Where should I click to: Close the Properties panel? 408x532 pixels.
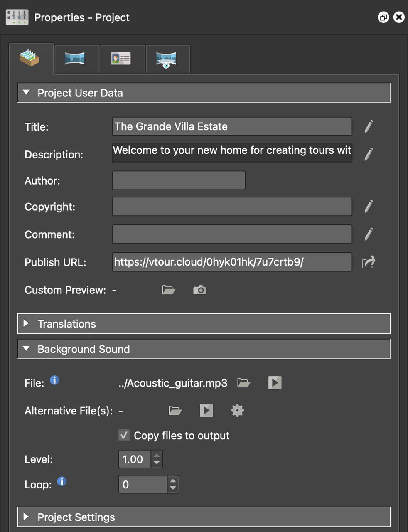coord(399,17)
